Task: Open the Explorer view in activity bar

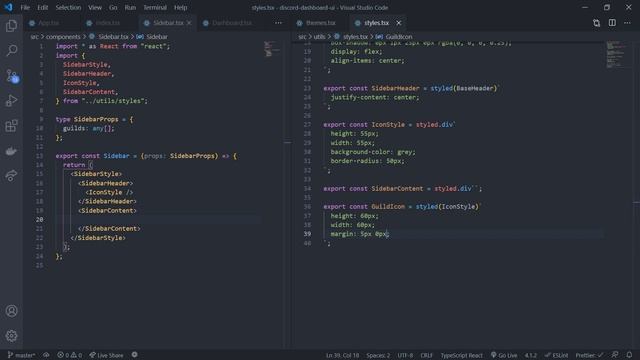Action: 11,26
